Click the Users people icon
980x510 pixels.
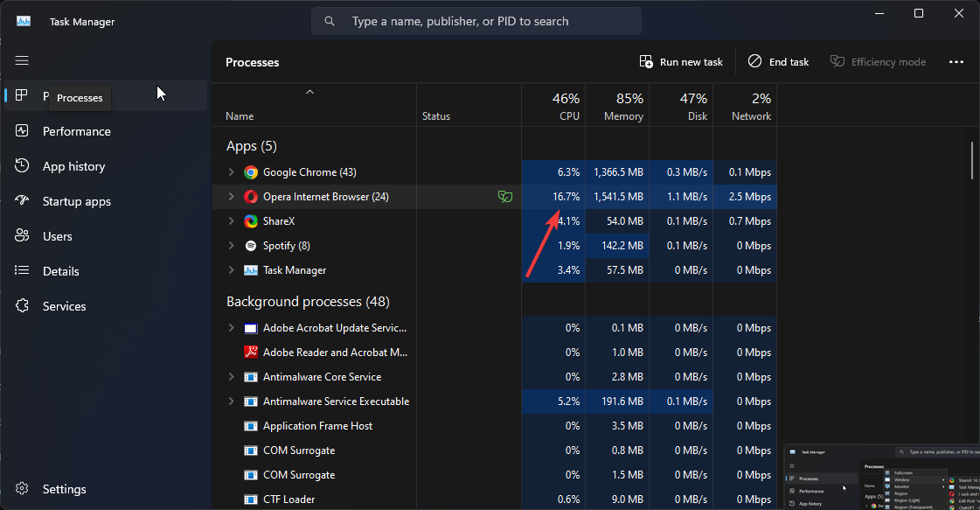coord(22,235)
